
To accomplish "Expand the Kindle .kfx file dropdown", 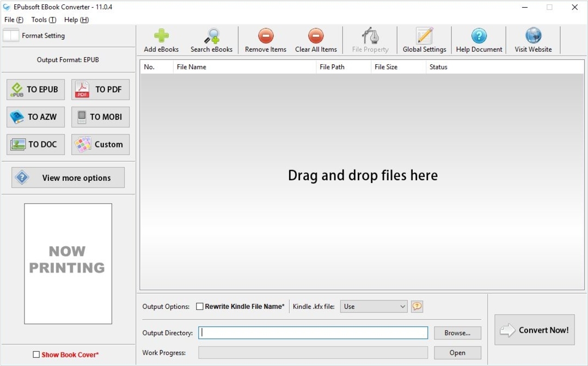I will click(373, 307).
